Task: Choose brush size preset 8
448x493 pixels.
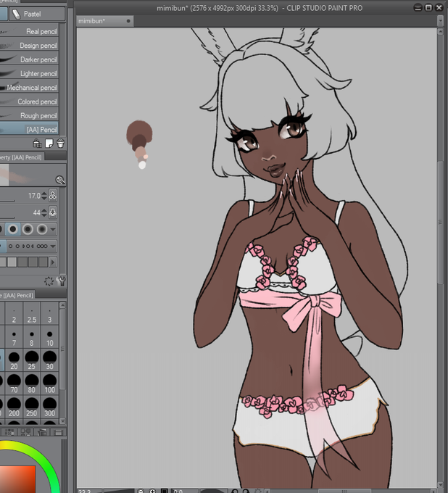Action: click(31, 338)
